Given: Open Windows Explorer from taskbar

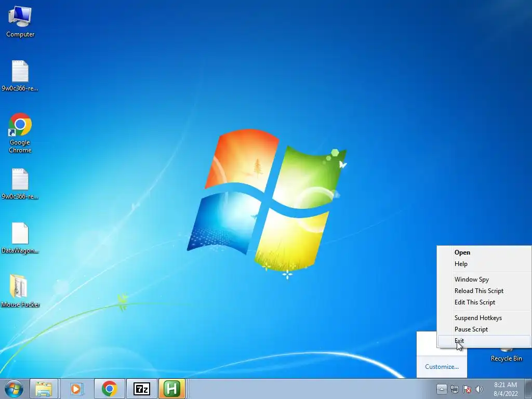Looking at the screenshot, I should tap(44, 389).
